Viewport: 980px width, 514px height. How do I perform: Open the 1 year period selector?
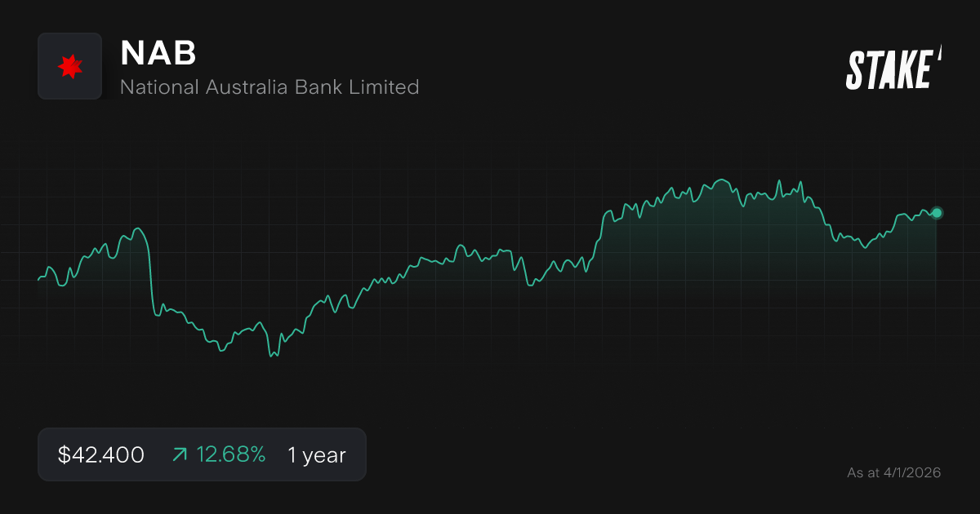pyautogui.click(x=315, y=454)
